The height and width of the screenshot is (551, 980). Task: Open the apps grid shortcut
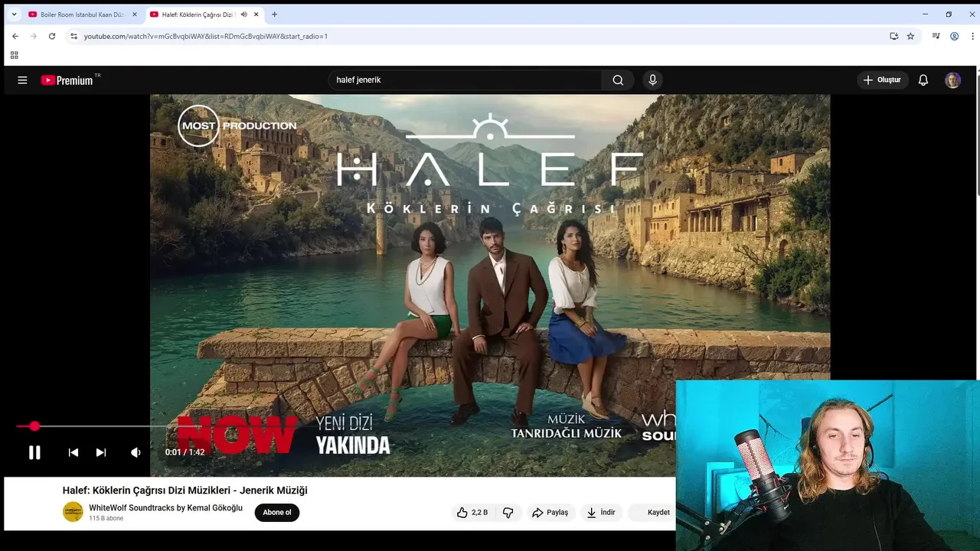pyautogui.click(x=14, y=55)
